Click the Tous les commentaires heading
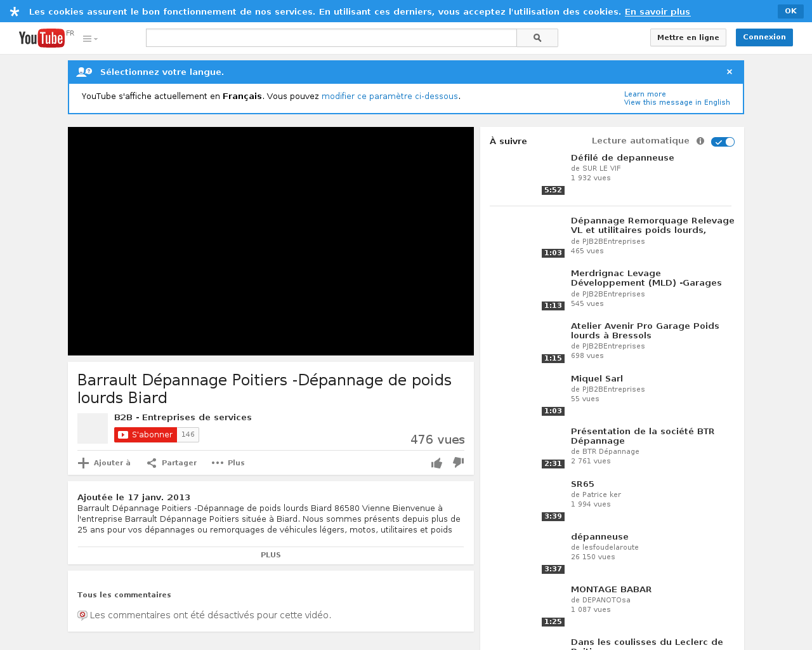Image resolution: width=812 pixels, height=650 pixels. click(x=124, y=595)
